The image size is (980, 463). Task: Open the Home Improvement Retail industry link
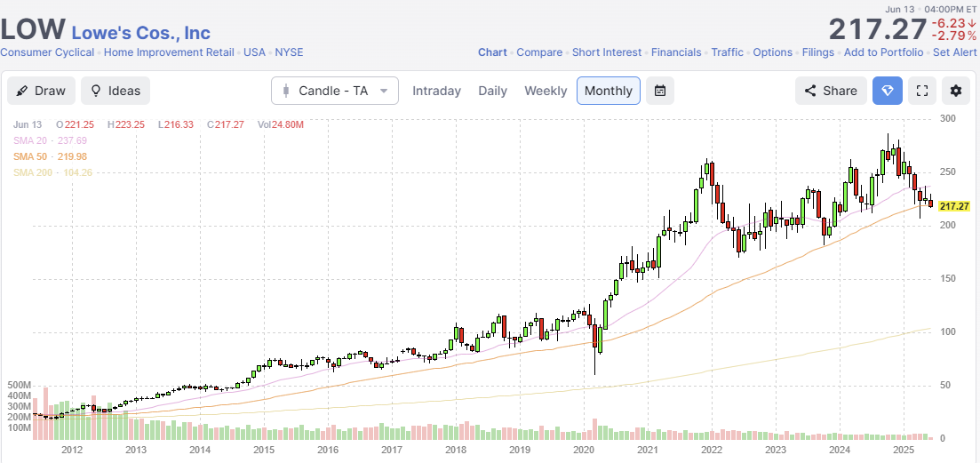pos(169,52)
